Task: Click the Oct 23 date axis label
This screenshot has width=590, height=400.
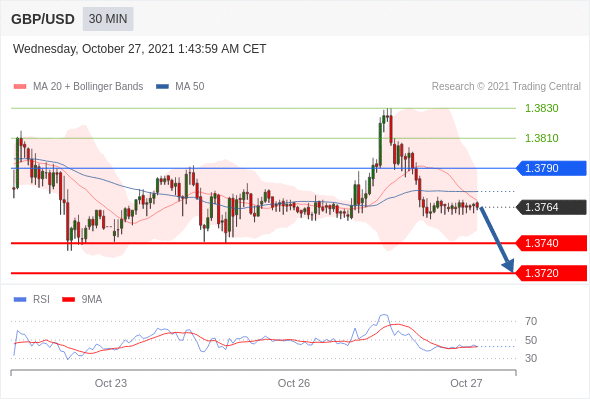Action: (x=111, y=383)
